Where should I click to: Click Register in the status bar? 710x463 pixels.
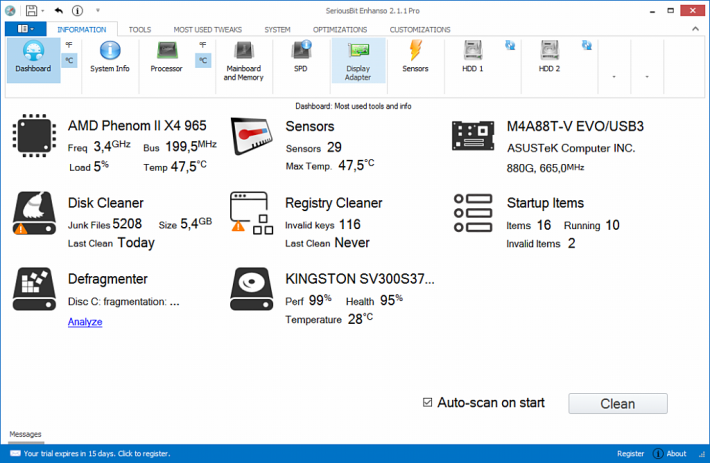tap(630, 453)
